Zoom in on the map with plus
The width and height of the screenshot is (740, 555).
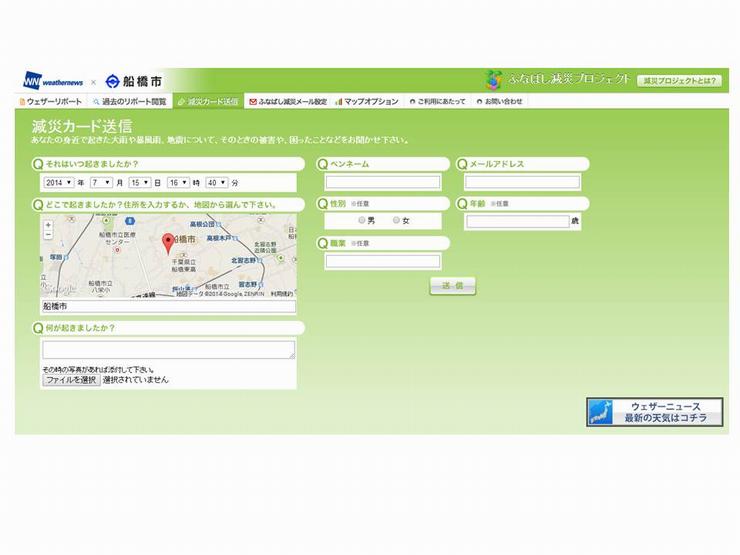coord(48,224)
